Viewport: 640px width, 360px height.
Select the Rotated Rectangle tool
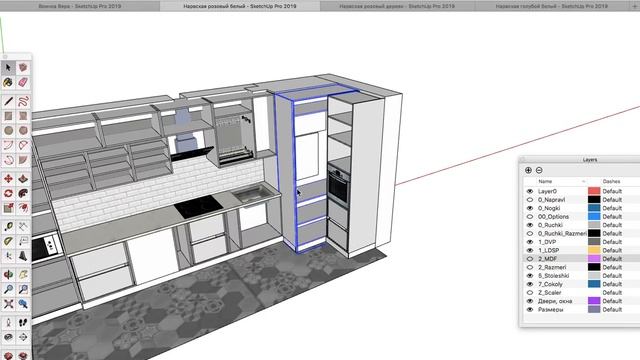[x=23, y=116]
